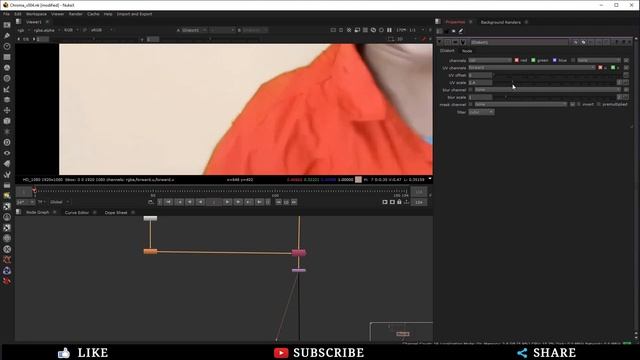Open the viewer rgba.alpha channel dropdown
Screen dimensions: 640x360
(x=46, y=30)
